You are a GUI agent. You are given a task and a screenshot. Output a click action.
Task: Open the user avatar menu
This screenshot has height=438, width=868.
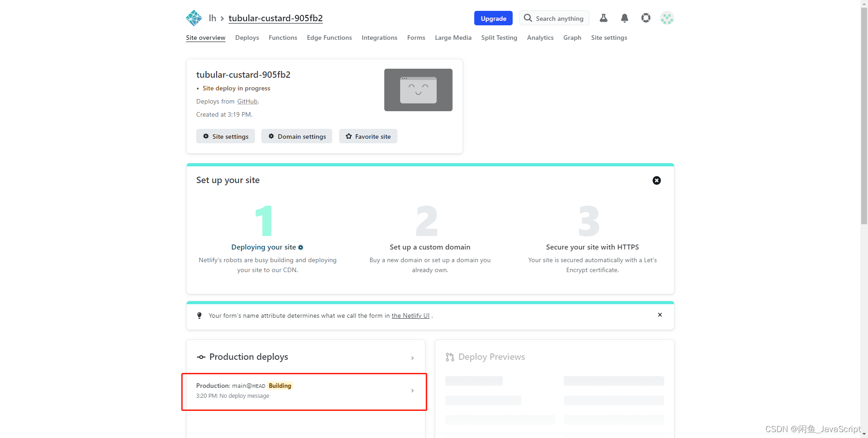click(x=667, y=18)
